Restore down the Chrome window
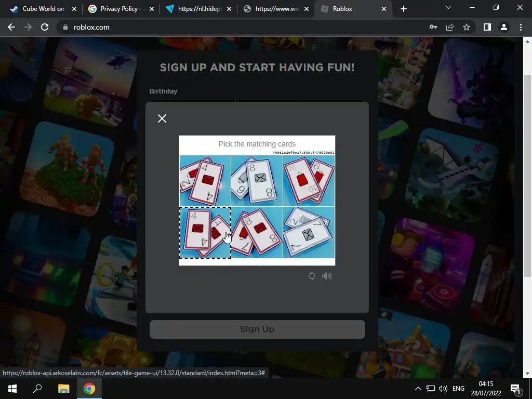This screenshot has height=399, width=532. pos(496,7)
